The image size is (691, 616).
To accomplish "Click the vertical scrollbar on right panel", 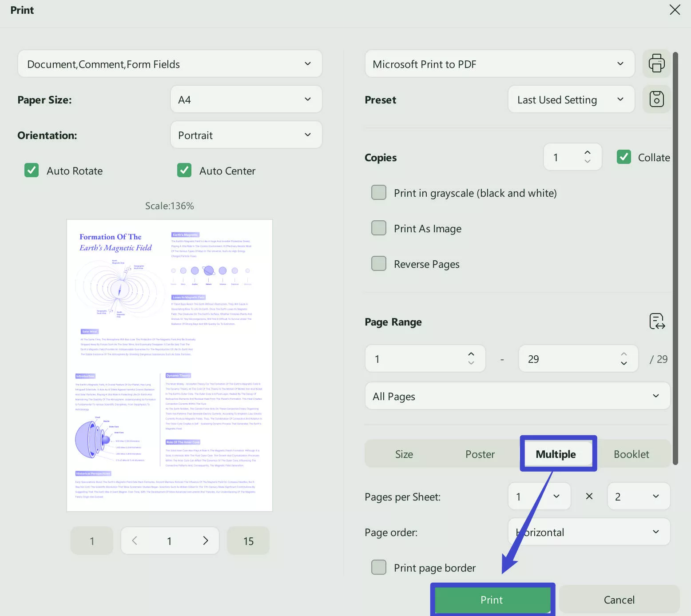I will click(675, 258).
